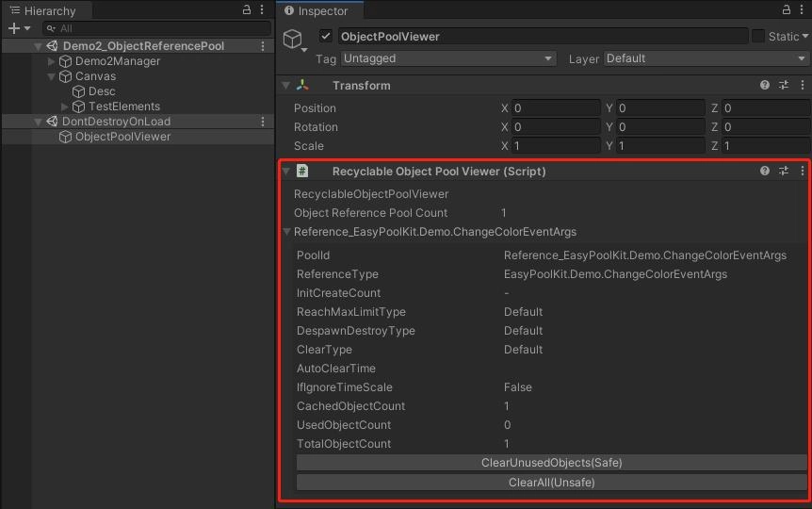Open the Tag dropdown showing Untagged
The image size is (812, 509).
click(448, 58)
